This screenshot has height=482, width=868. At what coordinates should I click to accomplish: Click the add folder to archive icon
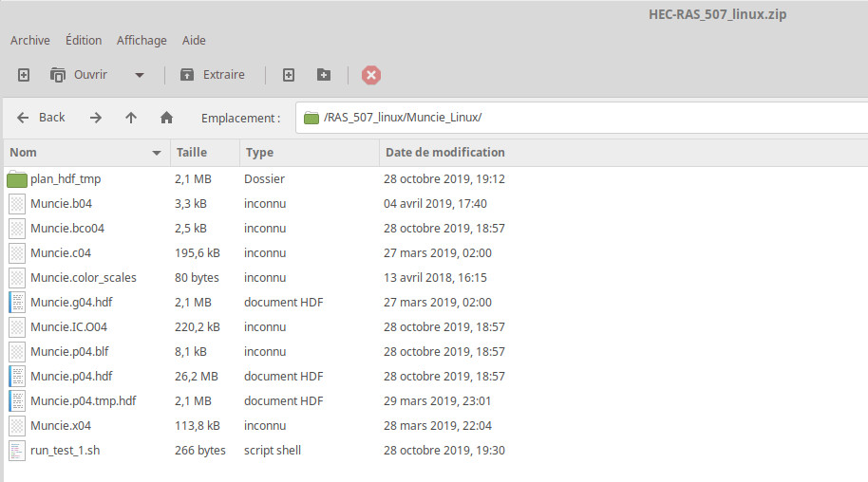coord(324,75)
